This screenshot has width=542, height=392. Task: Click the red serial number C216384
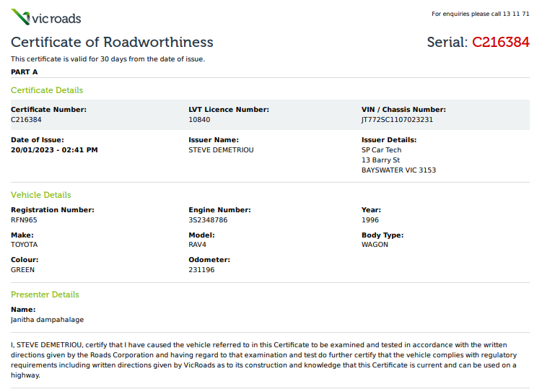[x=500, y=43]
